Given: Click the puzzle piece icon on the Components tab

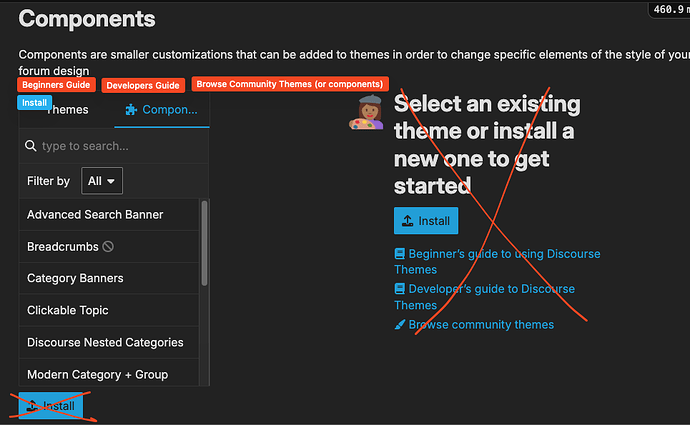Looking at the screenshot, I should coord(131,110).
